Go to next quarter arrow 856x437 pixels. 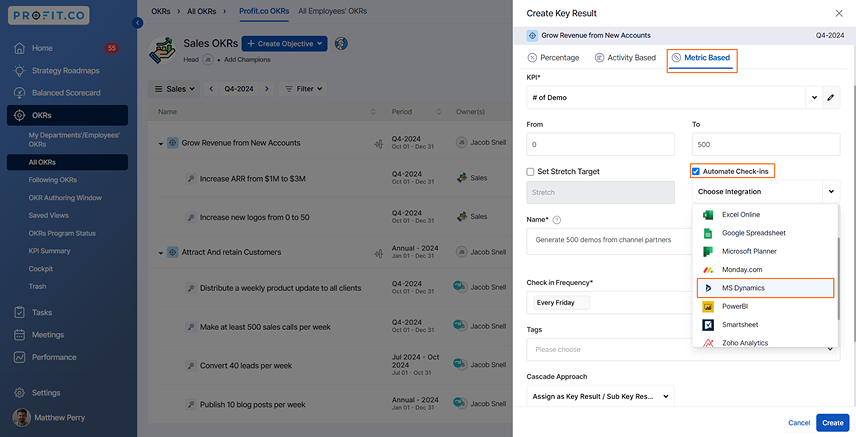[266, 88]
